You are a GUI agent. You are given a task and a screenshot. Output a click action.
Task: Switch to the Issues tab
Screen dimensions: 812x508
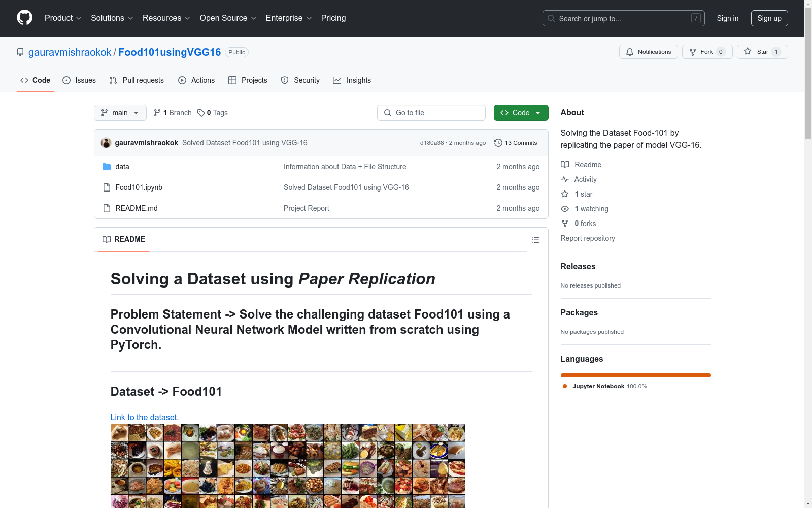[x=79, y=80]
